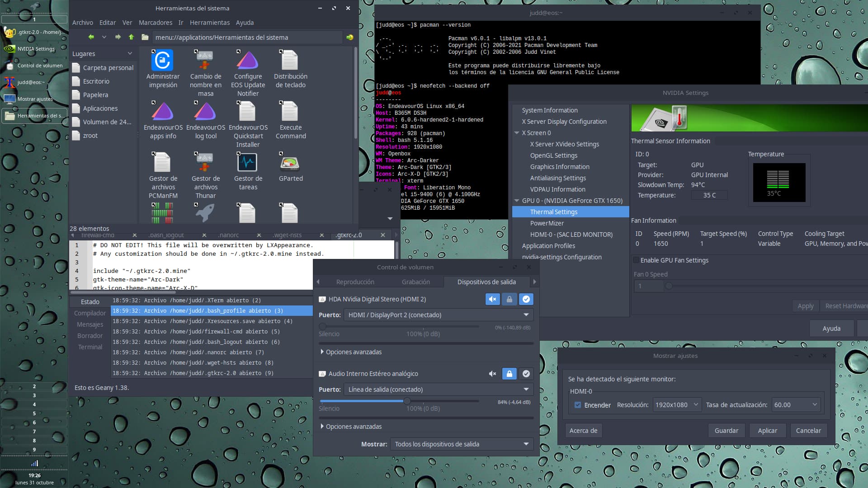Open Administrar impresión icon

163,69
